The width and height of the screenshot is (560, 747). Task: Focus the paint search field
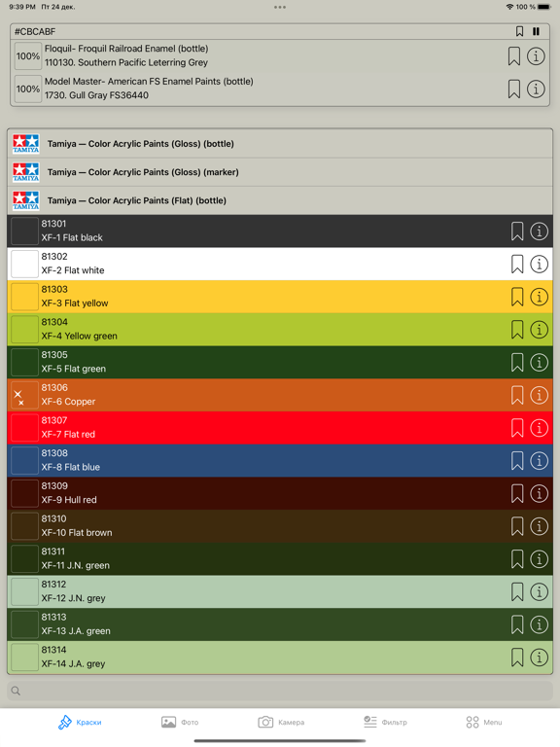(280, 691)
